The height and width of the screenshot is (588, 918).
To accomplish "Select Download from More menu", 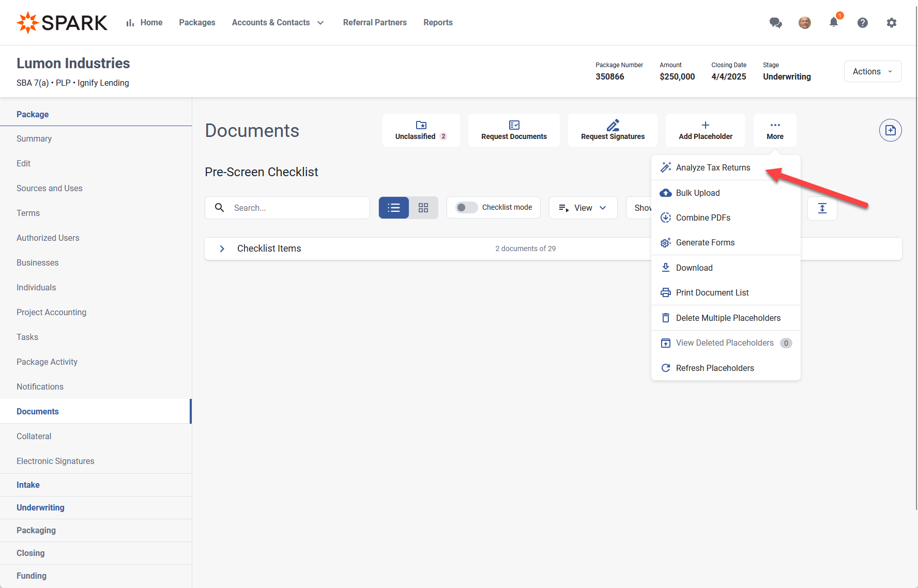I will click(726, 268).
